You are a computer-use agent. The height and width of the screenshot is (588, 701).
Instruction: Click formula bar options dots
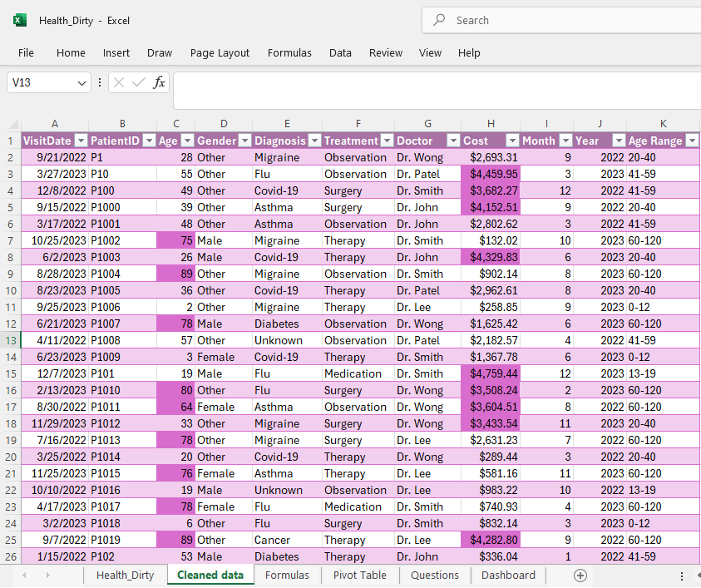point(99,82)
